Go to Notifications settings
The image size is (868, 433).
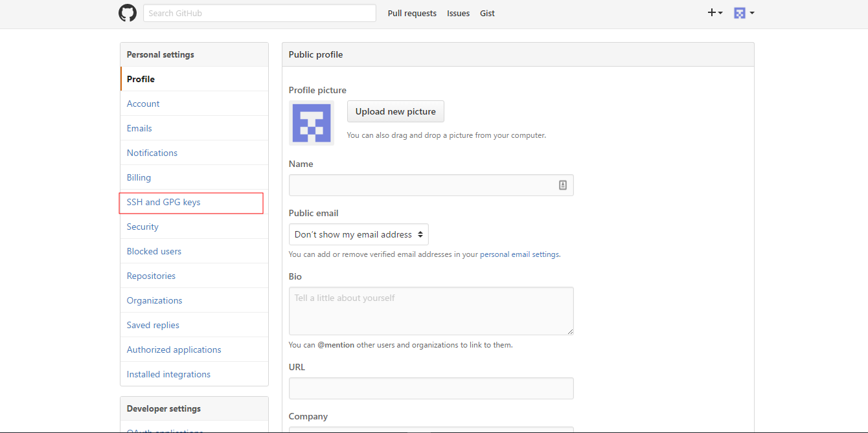[152, 153]
